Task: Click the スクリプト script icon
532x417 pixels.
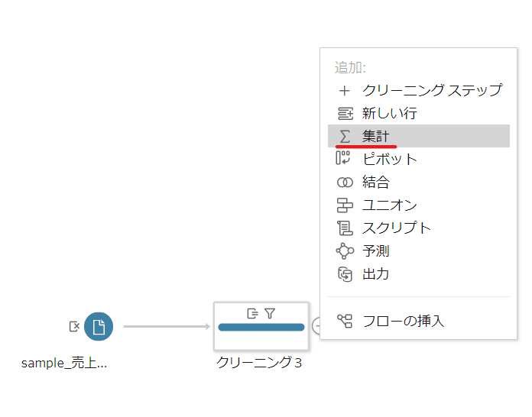Action: (345, 228)
